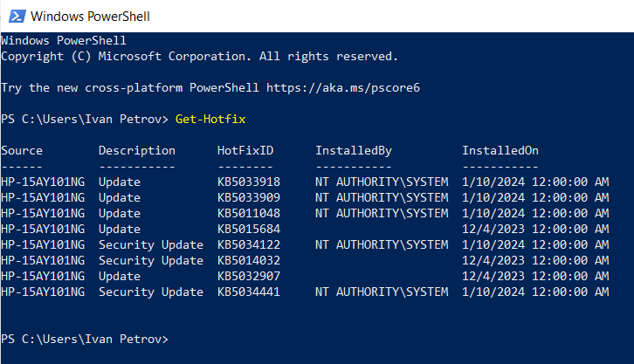Click the InstalledOn column header

tap(500, 151)
